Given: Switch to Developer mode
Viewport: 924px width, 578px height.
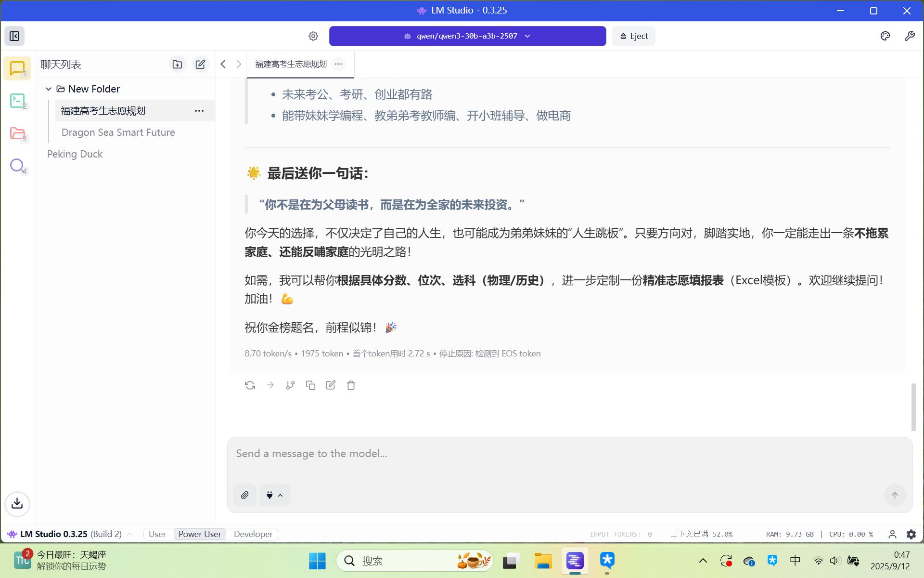Looking at the screenshot, I should (253, 534).
